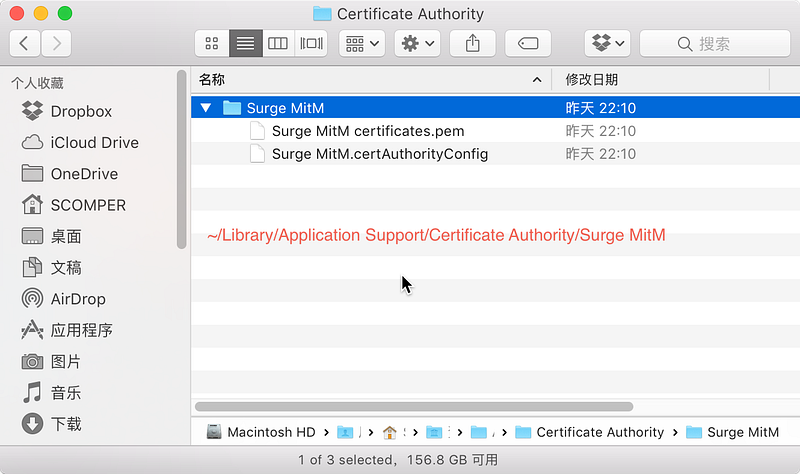Screen dimensions: 800x474
Task: Switch to Cover Flow view
Action: point(311,43)
